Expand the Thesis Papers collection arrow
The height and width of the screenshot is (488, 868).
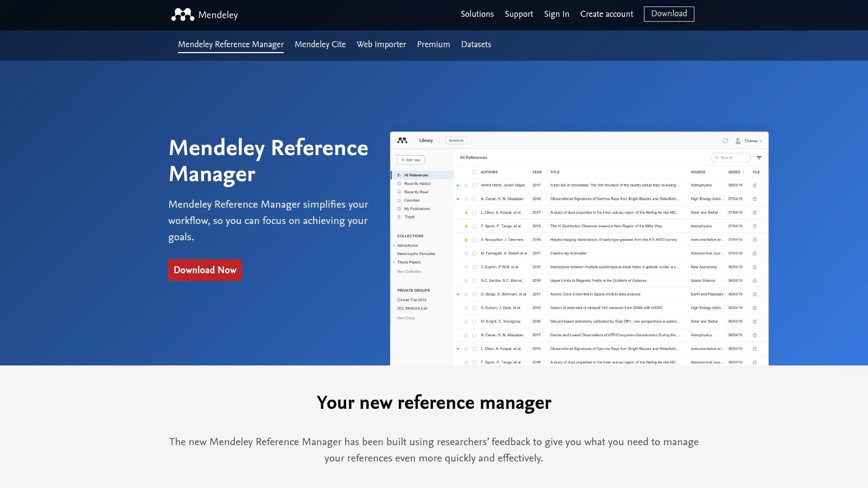pos(394,262)
